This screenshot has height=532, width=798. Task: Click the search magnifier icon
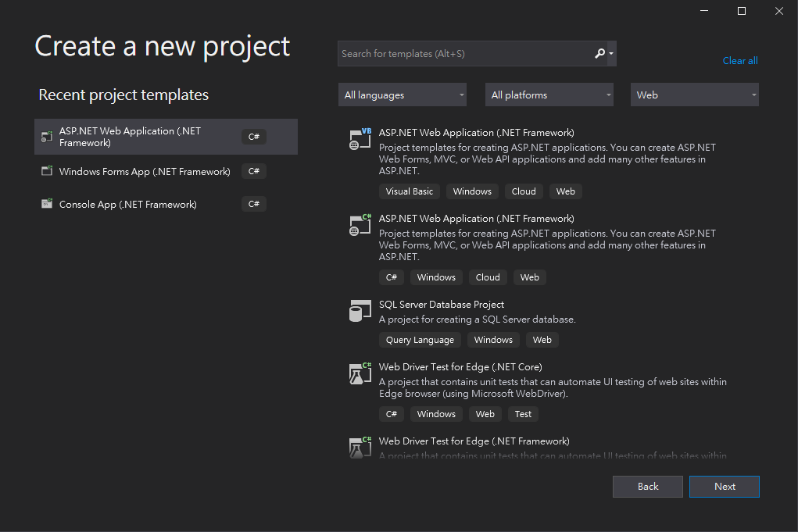[600, 54]
